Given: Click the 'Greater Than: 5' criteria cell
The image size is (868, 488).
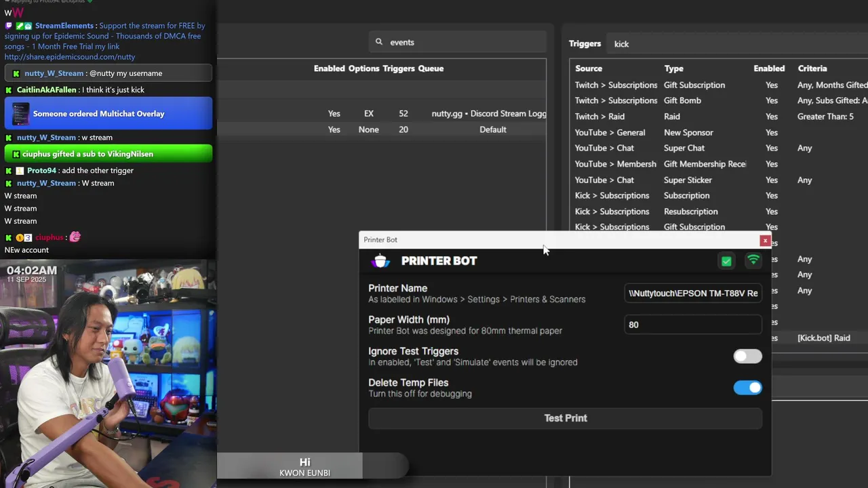Looking at the screenshot, I should click(x=825, y=117).
